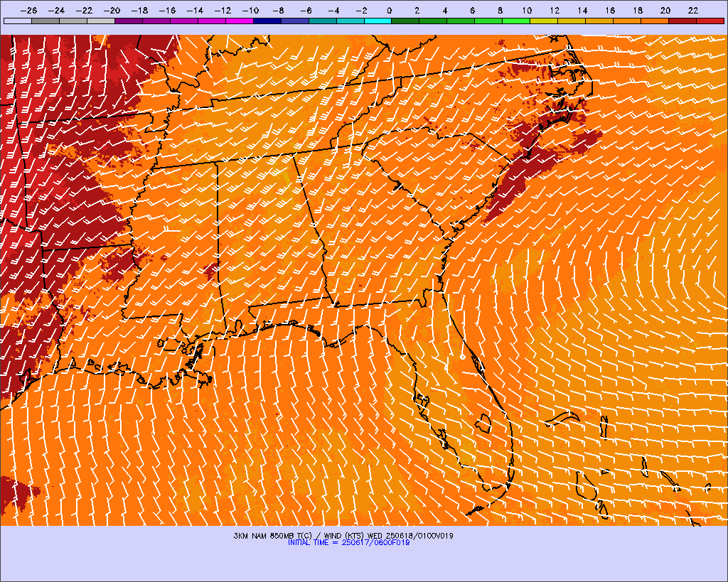728x582 pixels.
Task: Click the -16 scale label
Action: point(168,10)
